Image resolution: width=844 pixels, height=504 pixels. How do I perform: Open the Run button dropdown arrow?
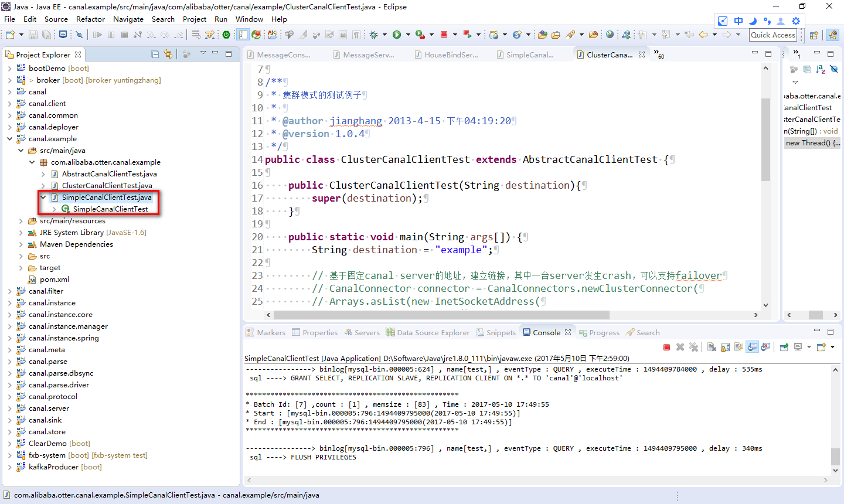coord(408,35)
